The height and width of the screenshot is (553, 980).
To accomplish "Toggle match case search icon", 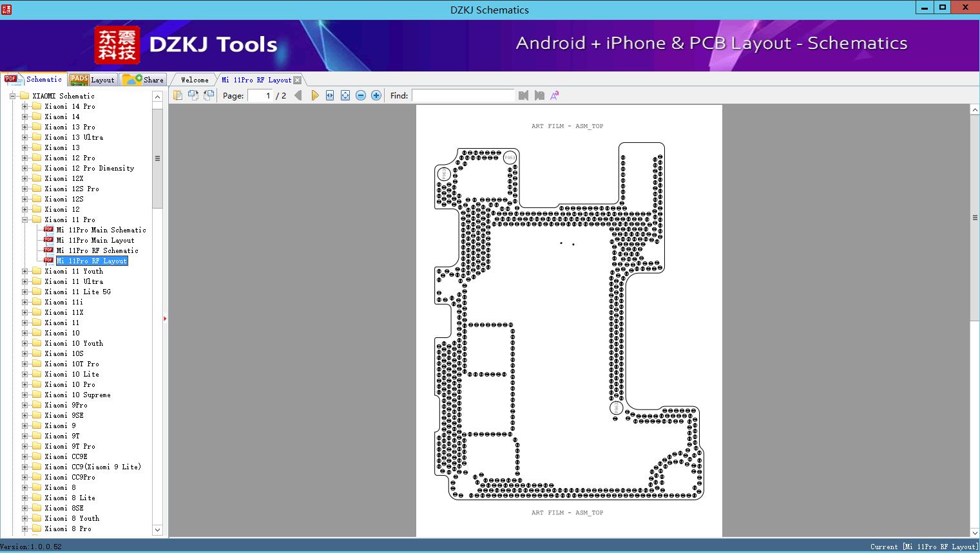I will pos(555,95).
